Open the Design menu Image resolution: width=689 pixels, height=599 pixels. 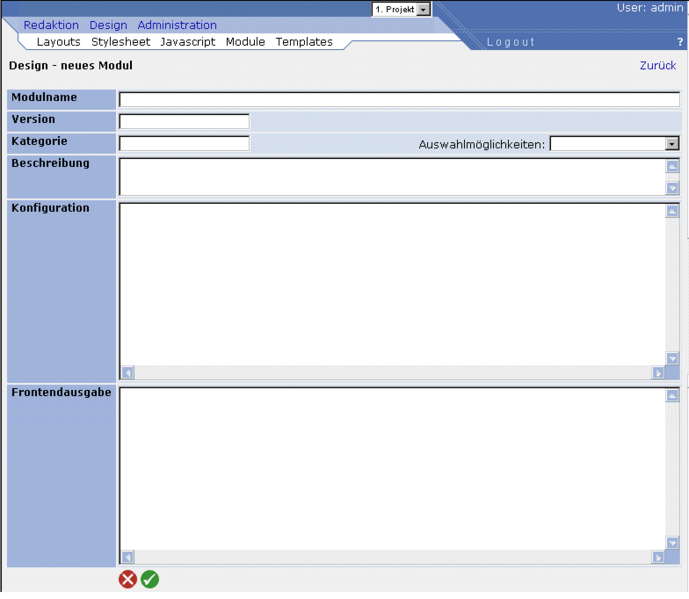(108, 25)
